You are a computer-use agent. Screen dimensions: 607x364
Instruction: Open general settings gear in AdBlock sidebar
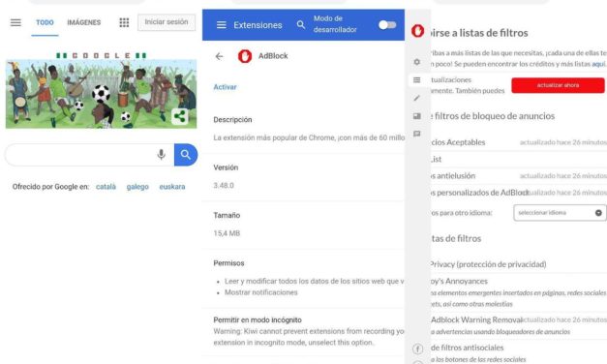click(x=417, y=62)
